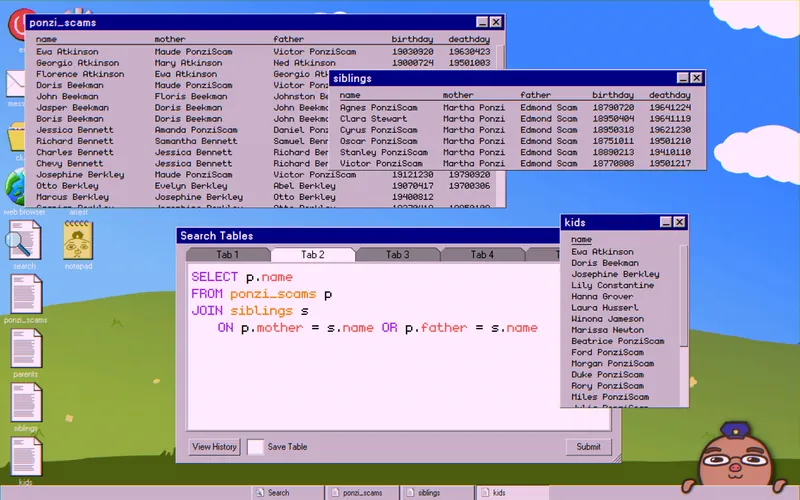Close the siblings window
Image resolution: width=800 pixels, height=500 pixels.
tap(696, 78)
